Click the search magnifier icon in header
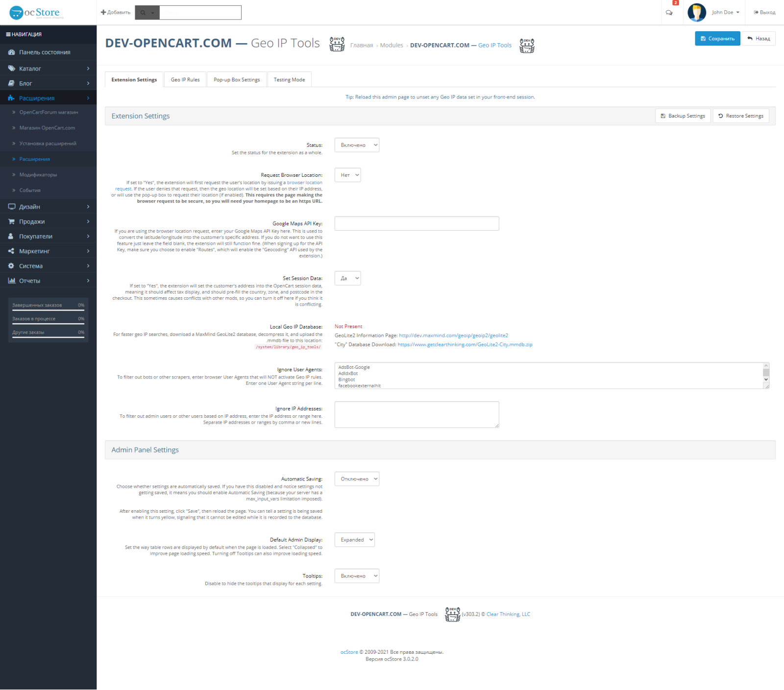This screenshot has height=690, width=784. tap(143, 13)
